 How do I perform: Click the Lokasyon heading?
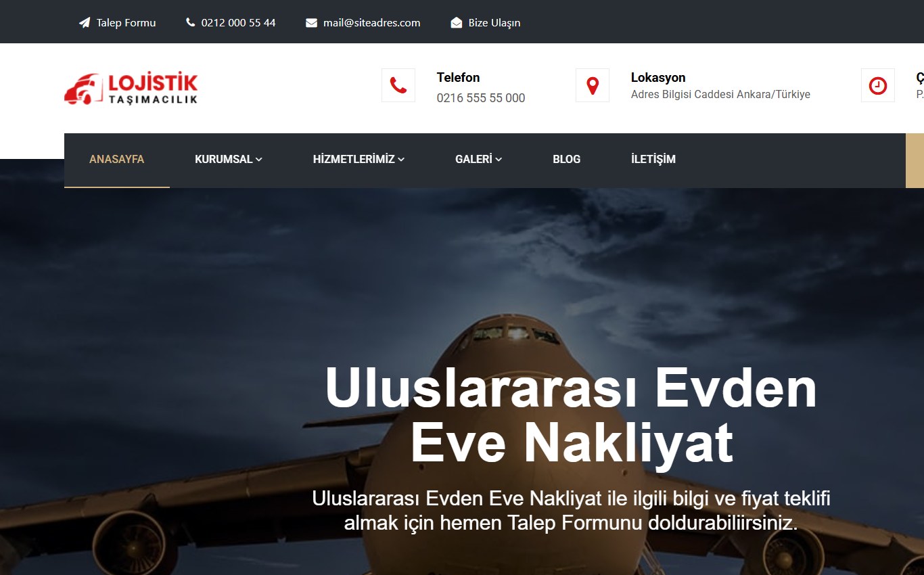tap(658, 78)
